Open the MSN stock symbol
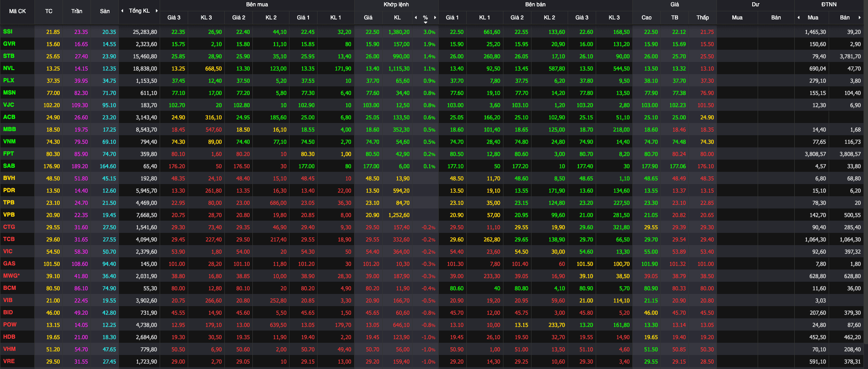This screenshot has height=369, width=868. [9, 93]
